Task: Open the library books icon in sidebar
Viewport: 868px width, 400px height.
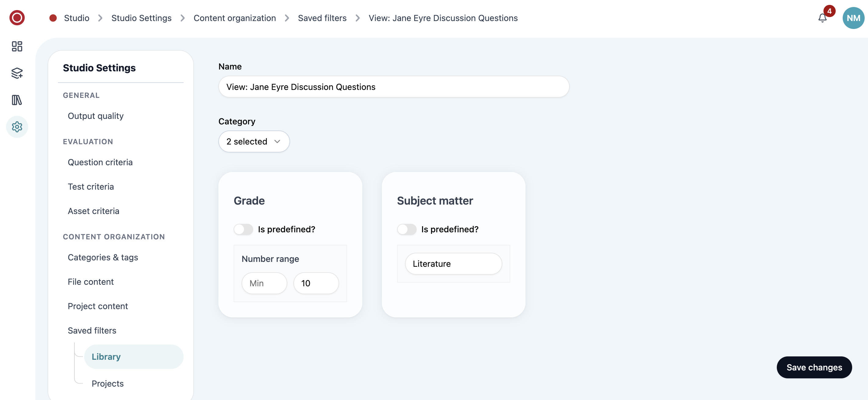Action: pos(17,100)
